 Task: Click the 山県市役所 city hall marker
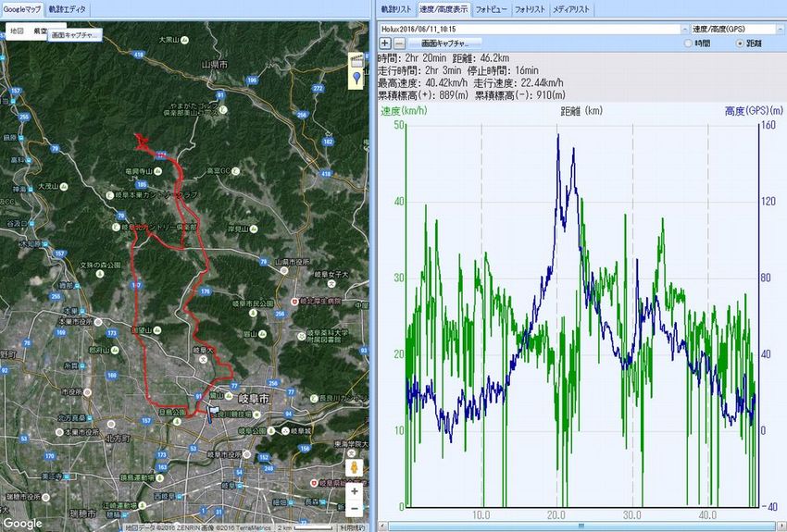tap(284, 271)
